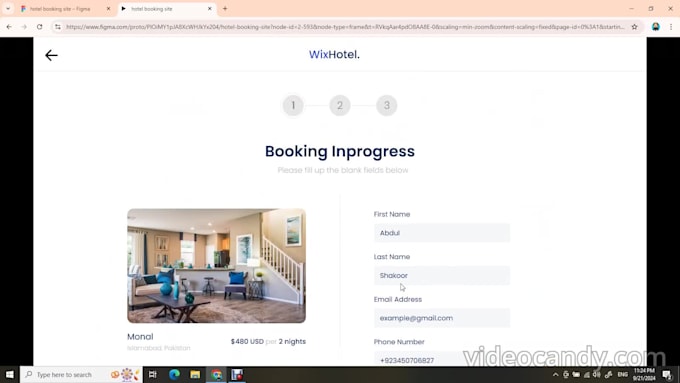Bookmark this page with the star icon

(x=634, y=27)
